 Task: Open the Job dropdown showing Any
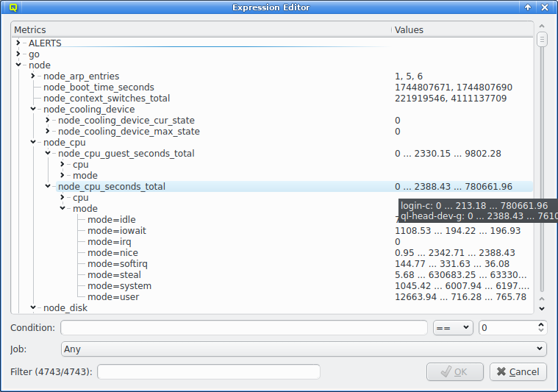click(304, 349)
